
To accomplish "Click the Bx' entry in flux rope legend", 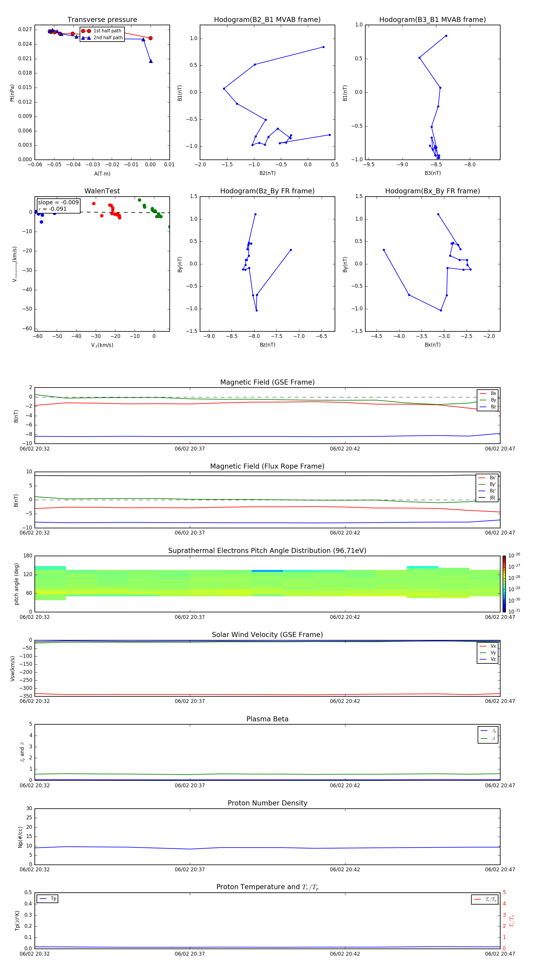I will (487, 478).
